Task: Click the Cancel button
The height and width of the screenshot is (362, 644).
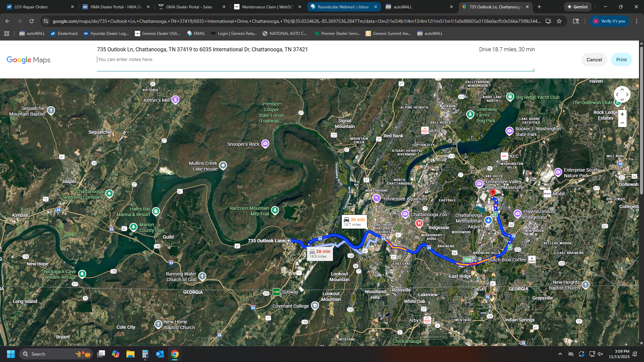Action: tap(594, 60)
